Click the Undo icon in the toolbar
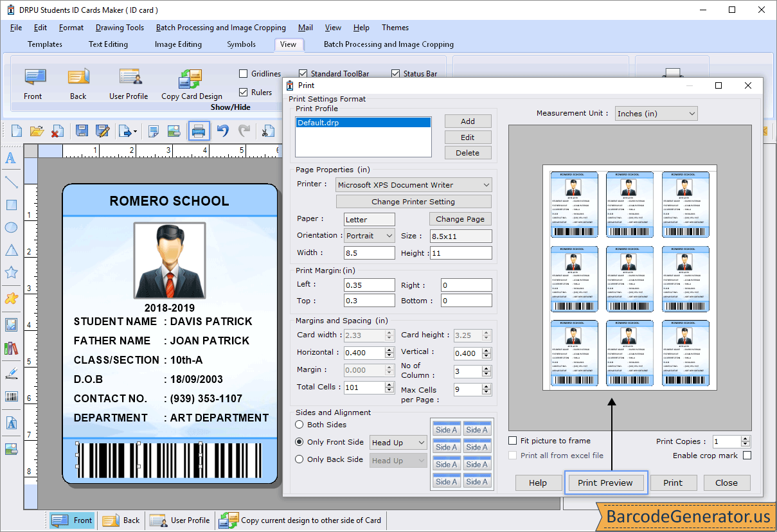777x532 pixels. click(224, 130)
